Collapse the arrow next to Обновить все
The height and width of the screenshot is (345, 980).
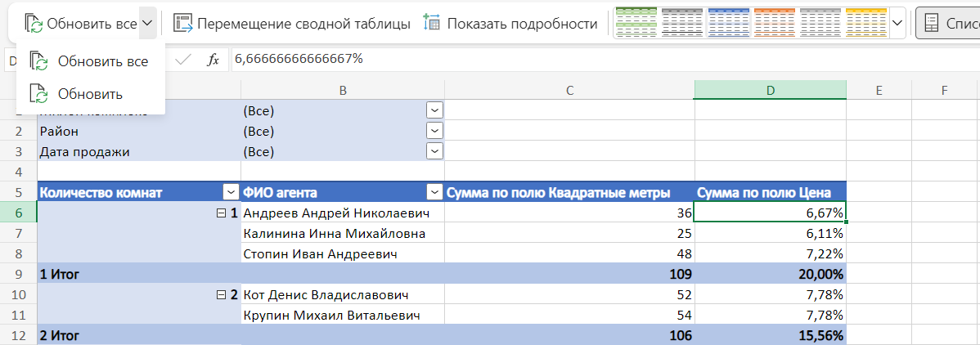(x=147, y=24)
